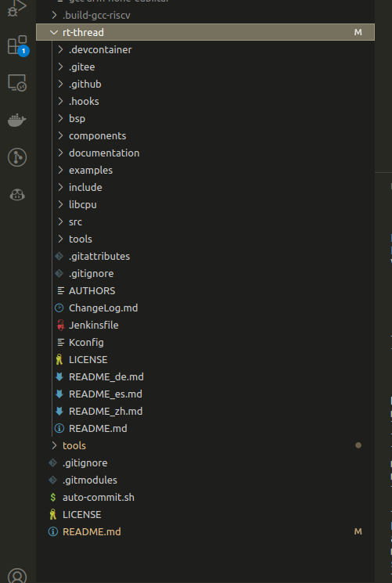Open the auto-commit.sh script
The width and height of the screenshot is (392, 583).
click(x=99, y=497)
